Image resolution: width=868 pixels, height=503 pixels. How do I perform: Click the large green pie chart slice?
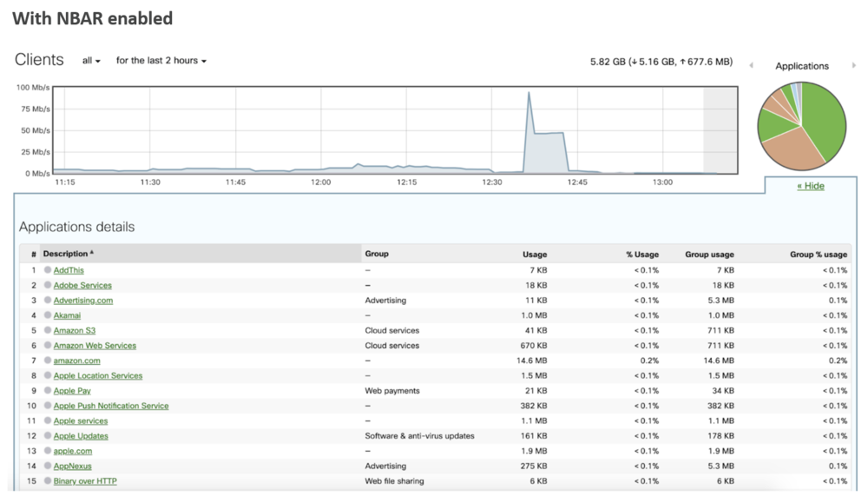pyautogui.click(x=825, y=122)
